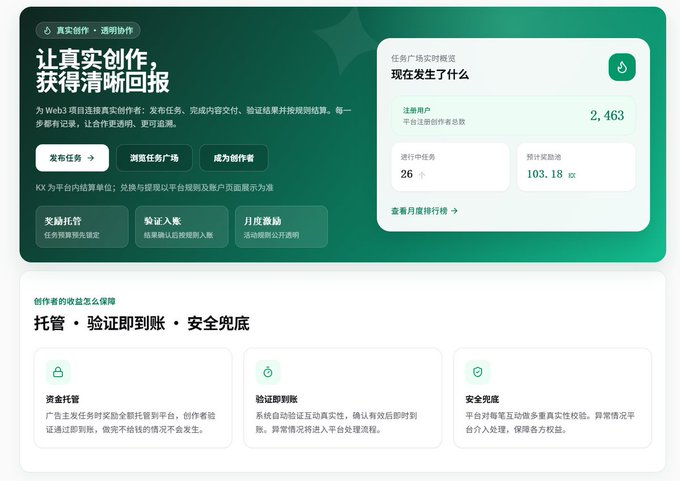The width and height of the screenshot is (680, 481).
Task: Click subtitle 结果确认后按规则入账
Action: (x=179, y=235)
